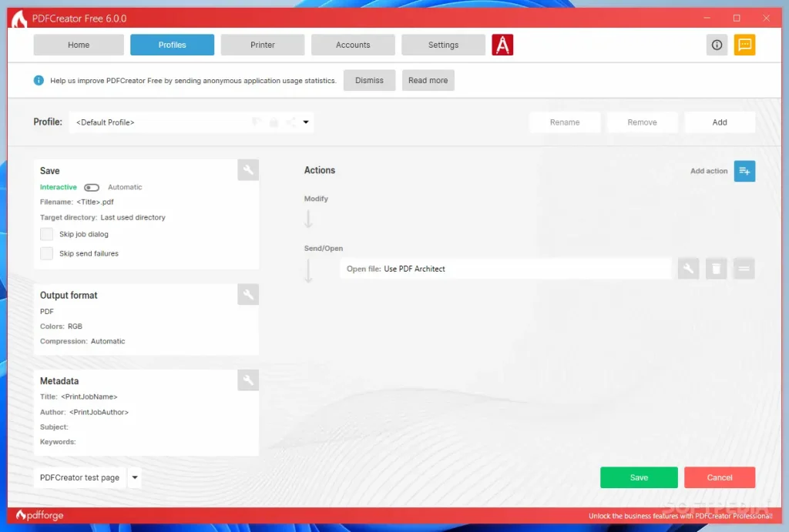Select the Profiles tab
The image size is (789, 532).
coord(172,45)
